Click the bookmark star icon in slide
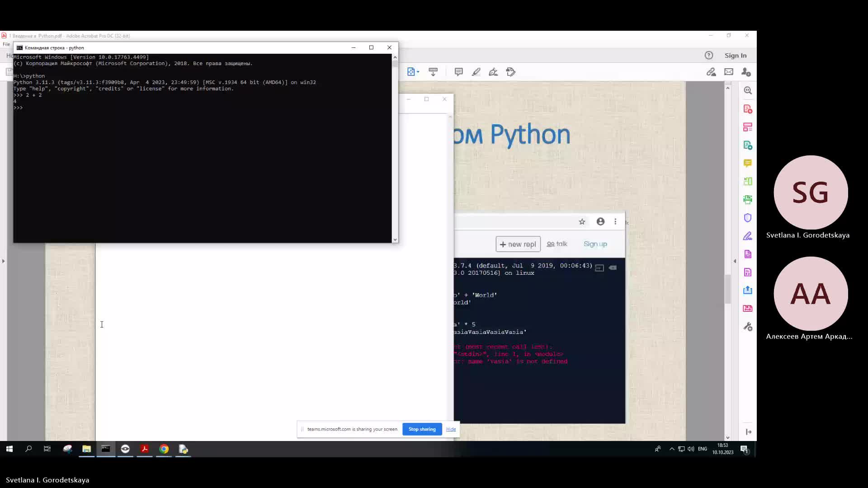This screenshot has height=488, width=868. (582, 221)
